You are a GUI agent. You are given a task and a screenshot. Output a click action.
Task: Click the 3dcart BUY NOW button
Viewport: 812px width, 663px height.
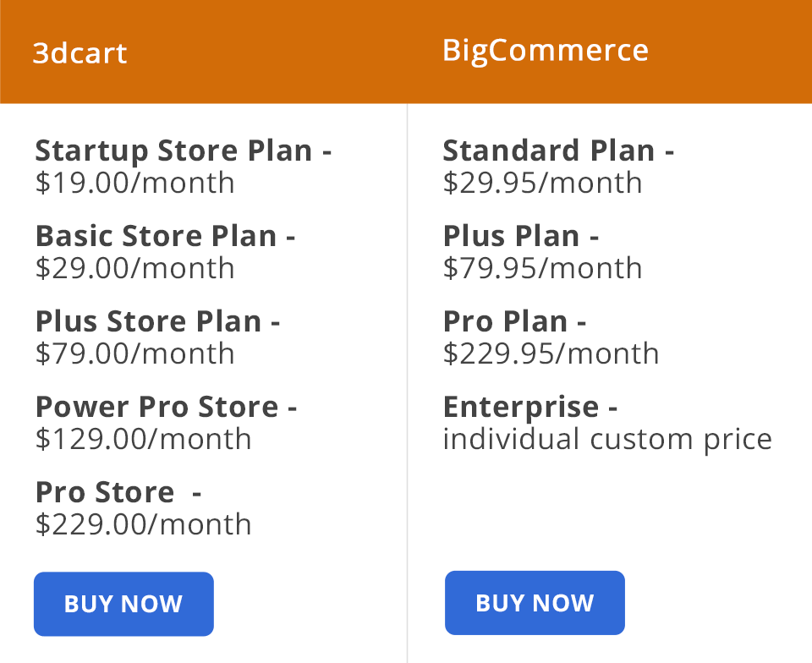point(123,603)
